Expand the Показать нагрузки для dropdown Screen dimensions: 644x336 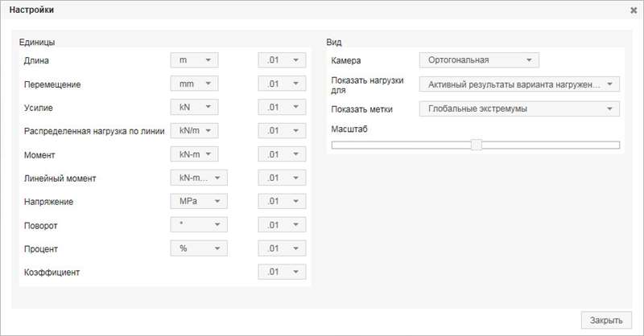pos(519,84)
